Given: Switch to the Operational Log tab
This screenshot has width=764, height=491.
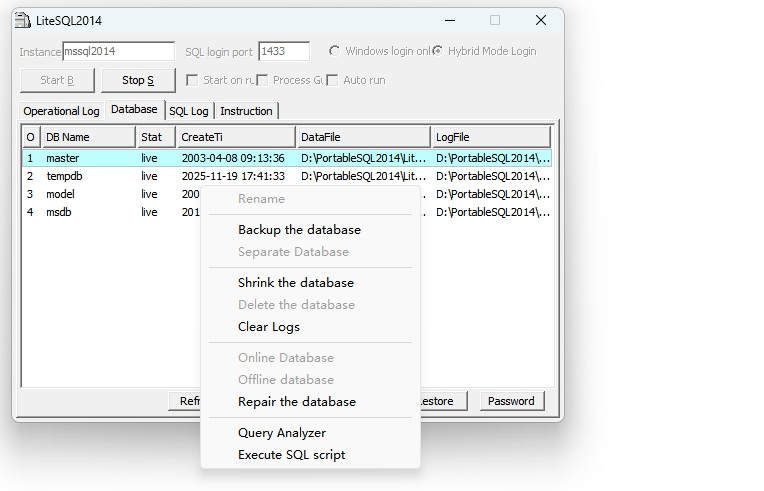Looking at the screenshot, I should pos(61,111).
